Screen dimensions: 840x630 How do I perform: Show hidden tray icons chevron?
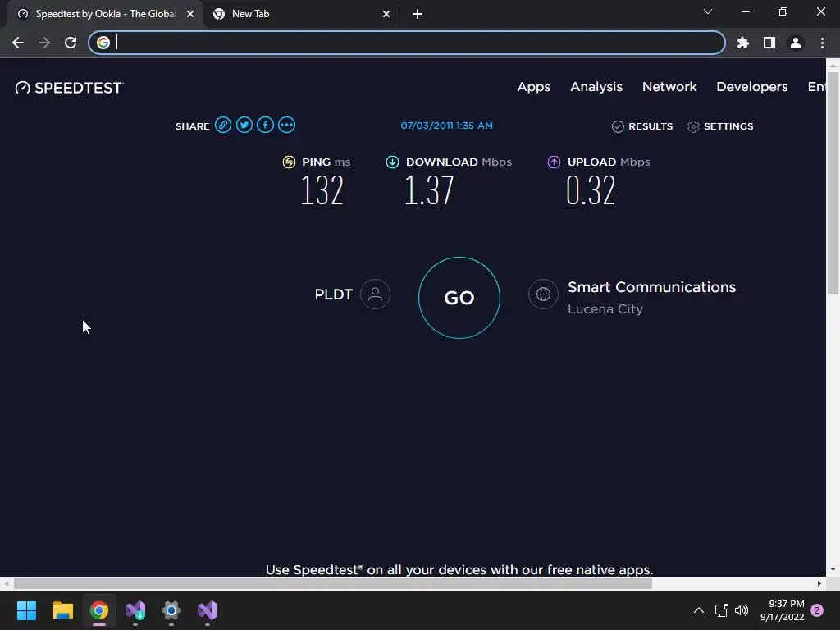point(699,610)
